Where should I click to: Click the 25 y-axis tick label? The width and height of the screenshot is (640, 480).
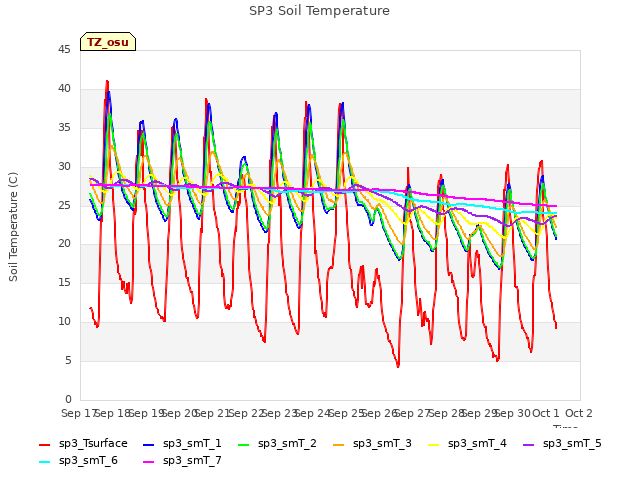[x=64, y=205]
